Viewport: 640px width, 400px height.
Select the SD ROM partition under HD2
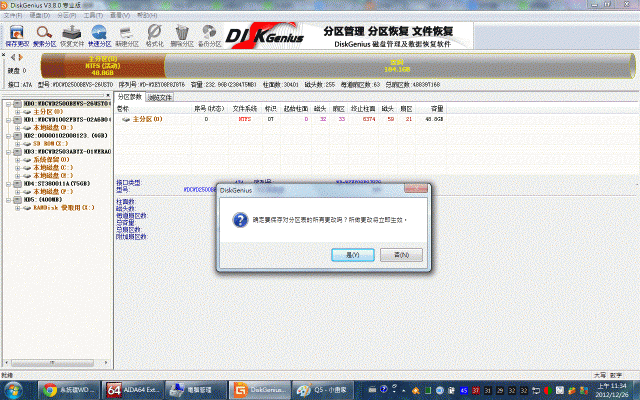(x=51, y=144)
